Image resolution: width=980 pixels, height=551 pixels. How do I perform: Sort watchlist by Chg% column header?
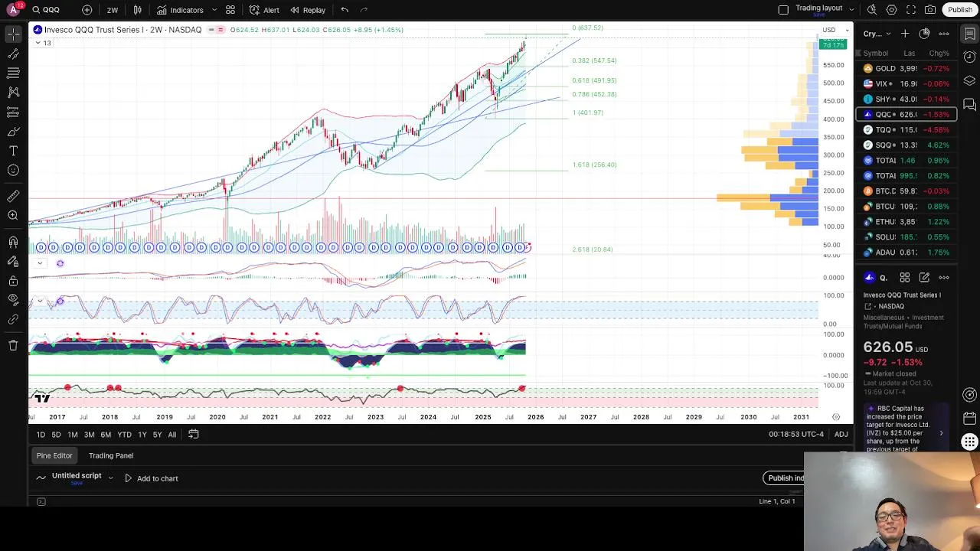tap(939, 54)
